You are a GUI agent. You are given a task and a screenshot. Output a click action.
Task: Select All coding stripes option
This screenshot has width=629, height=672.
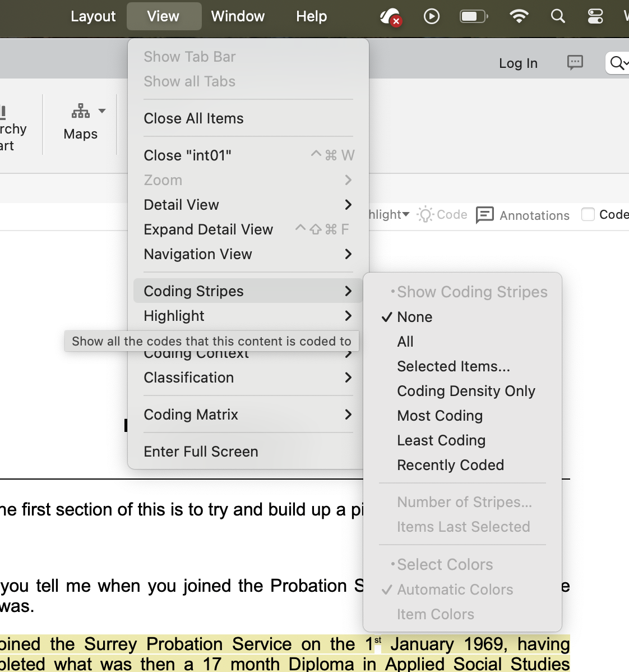(405, 342)
